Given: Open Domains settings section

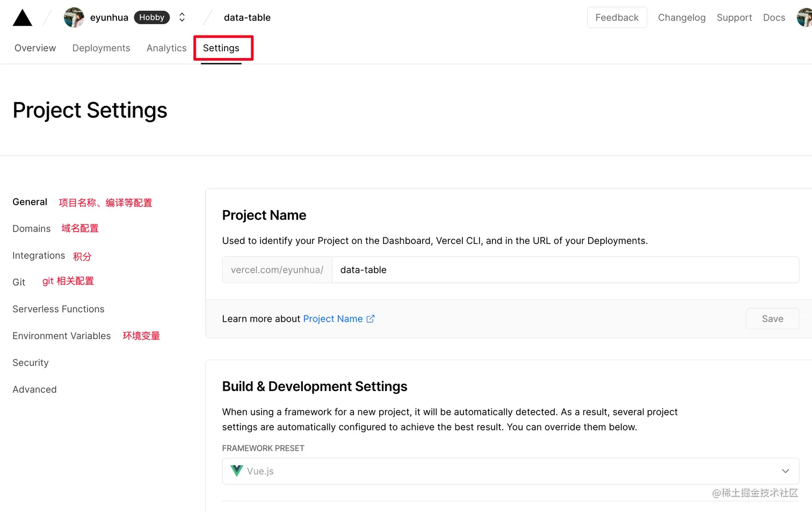Looking at the screenshot, I should 32,228.
